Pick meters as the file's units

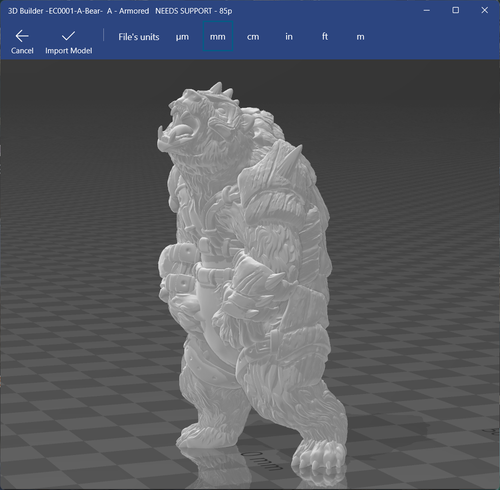tap(360, 37)
